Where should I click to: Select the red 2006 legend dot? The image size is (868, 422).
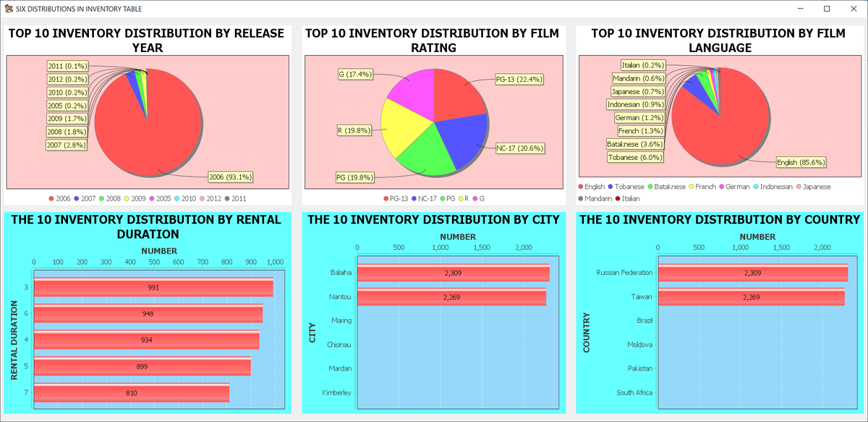pos(51,198)
